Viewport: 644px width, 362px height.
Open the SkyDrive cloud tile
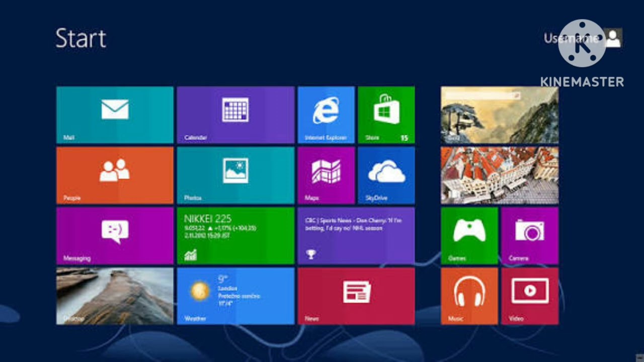[386, 175]
